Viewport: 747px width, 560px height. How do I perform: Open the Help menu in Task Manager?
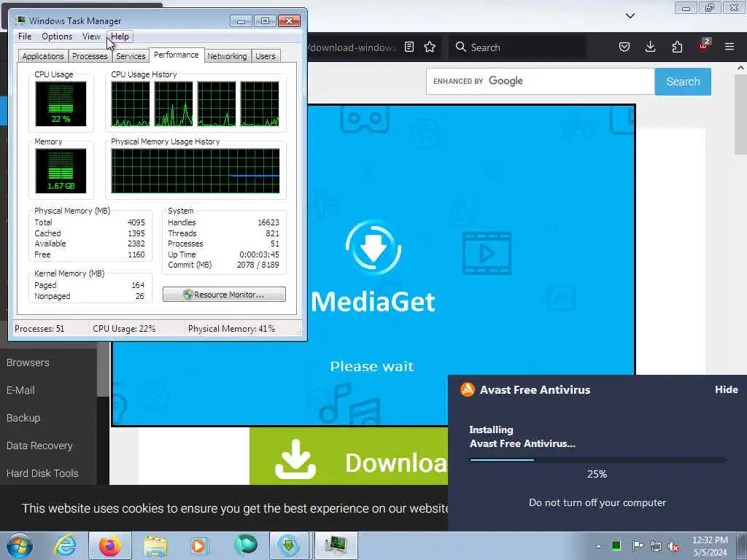pos(120,36)
